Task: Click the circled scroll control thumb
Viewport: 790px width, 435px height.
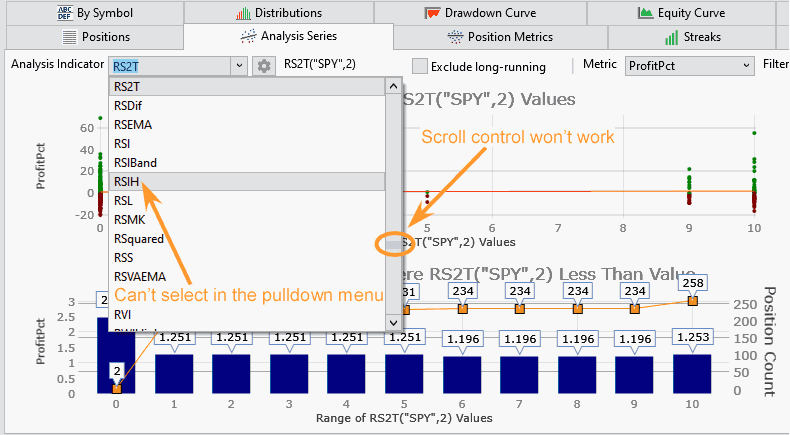Action: pyautogui.click(x=395, y=243)
